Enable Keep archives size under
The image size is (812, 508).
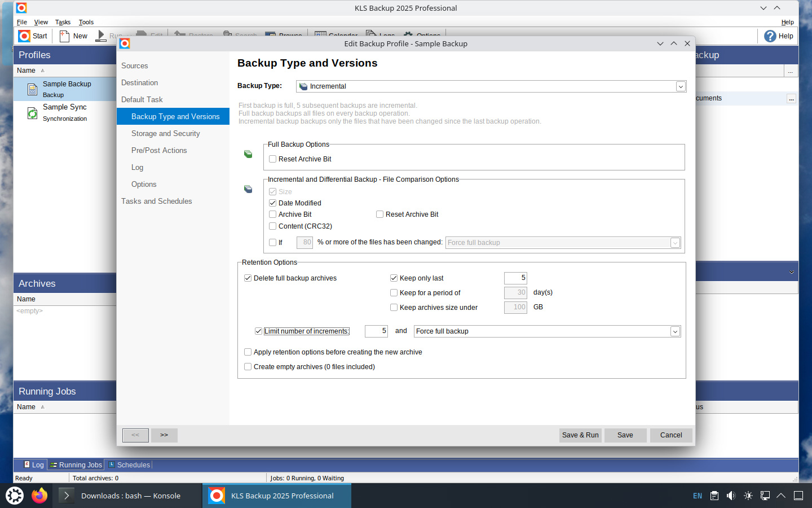[394, 308]
